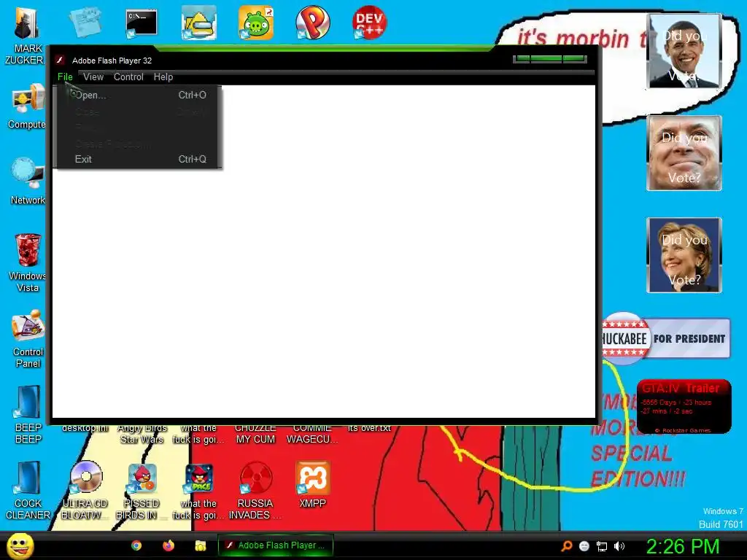This screenshot has height=560, width=747.
Task: Click the McCain Did you Vote gadget
Action: tap(684, 153)
